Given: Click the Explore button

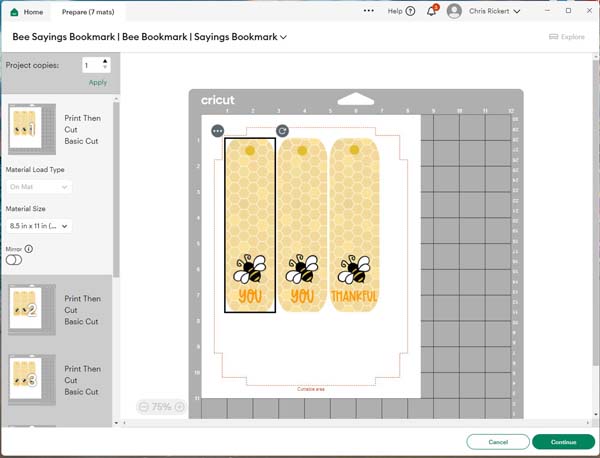Looking at the screenshot, I should 567,37.
